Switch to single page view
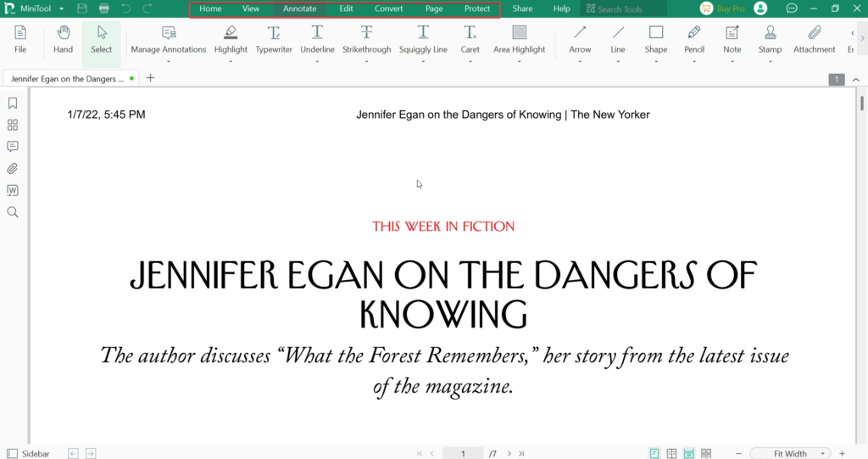 tap(654, 453)
